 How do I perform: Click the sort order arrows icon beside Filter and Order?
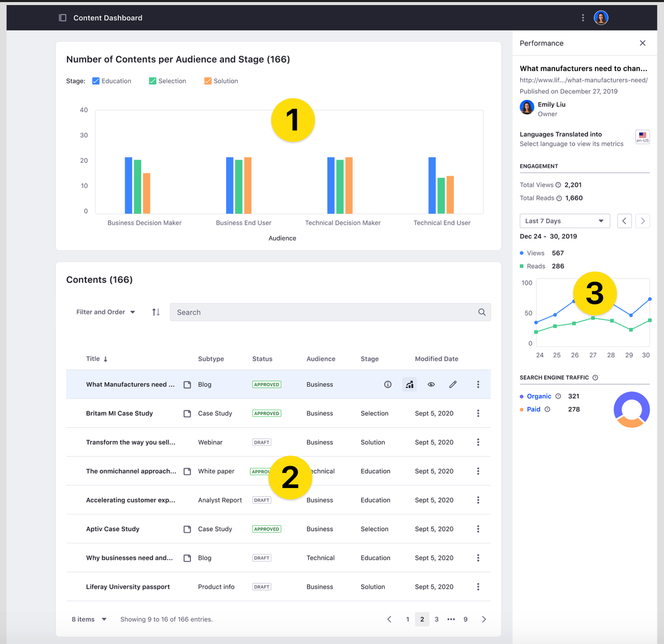point(155,312)
